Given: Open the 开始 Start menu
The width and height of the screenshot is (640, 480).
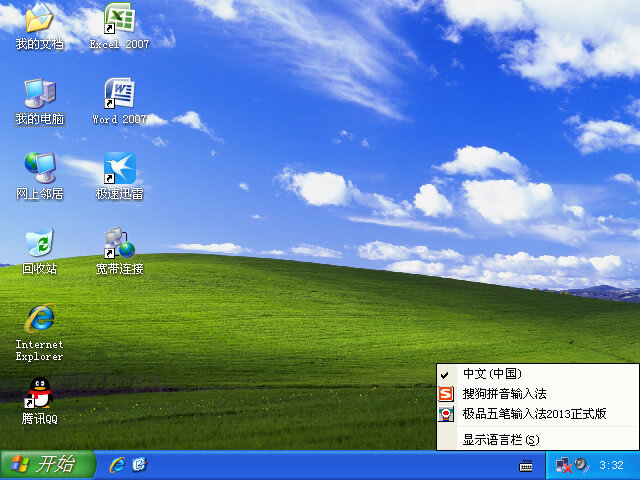Looking at the screenshot, I should coord(48,465).
